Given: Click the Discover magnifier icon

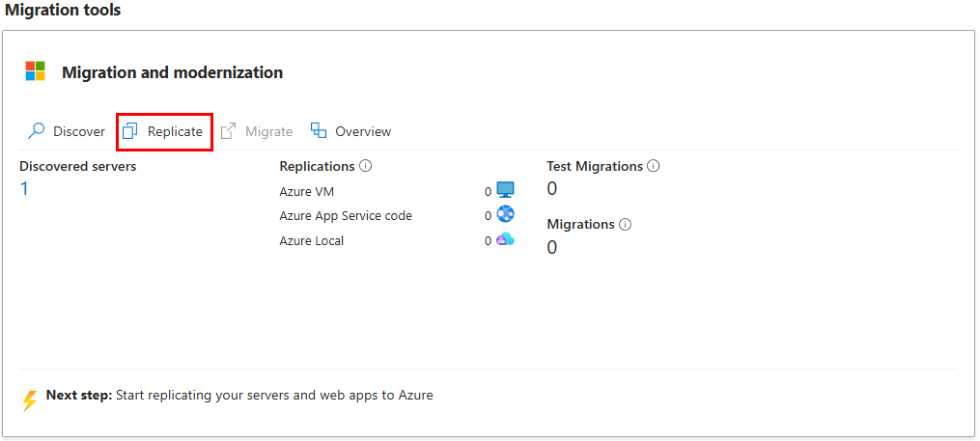Looking at the screenshot, I should pyautogui.click(x=37, y=131).
